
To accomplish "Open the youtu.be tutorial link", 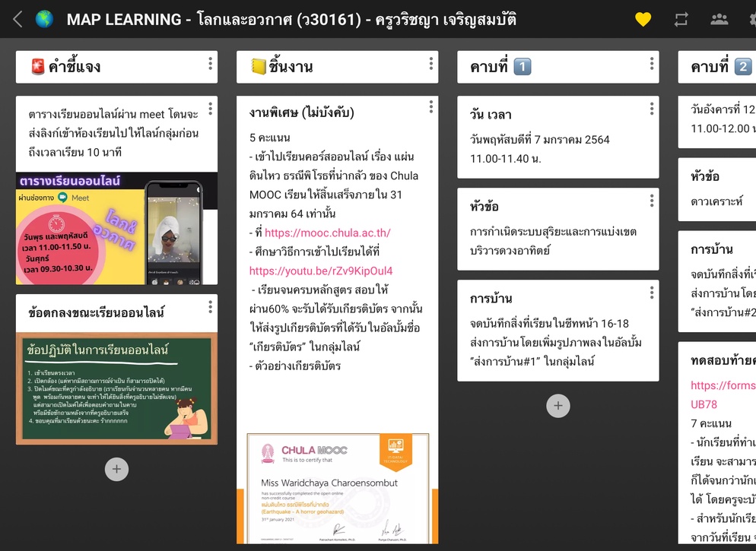I will tap(321, 271).
